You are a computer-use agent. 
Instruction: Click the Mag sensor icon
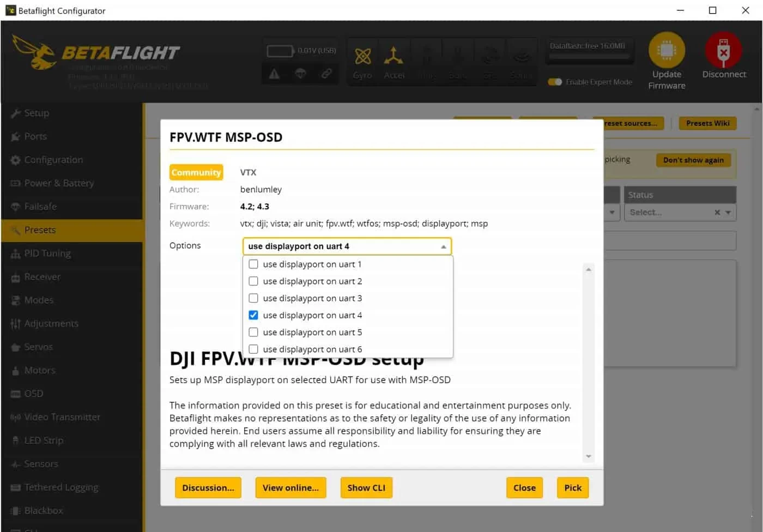click(427, 56)
